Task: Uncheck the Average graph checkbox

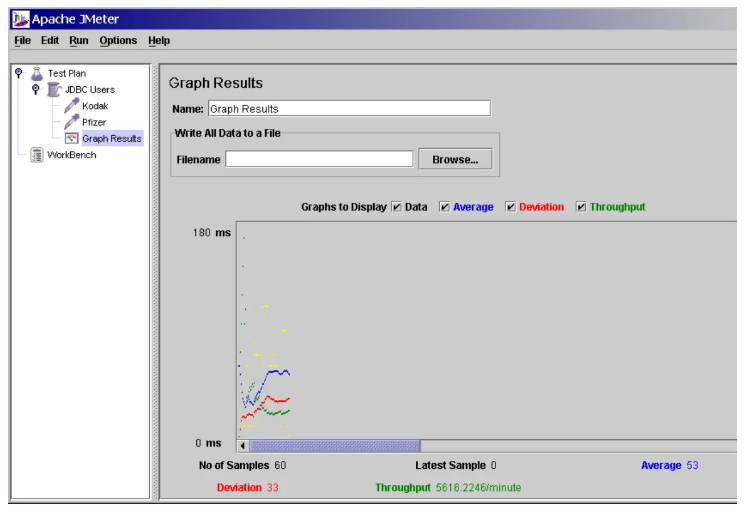Action: [x=444, y=207]
